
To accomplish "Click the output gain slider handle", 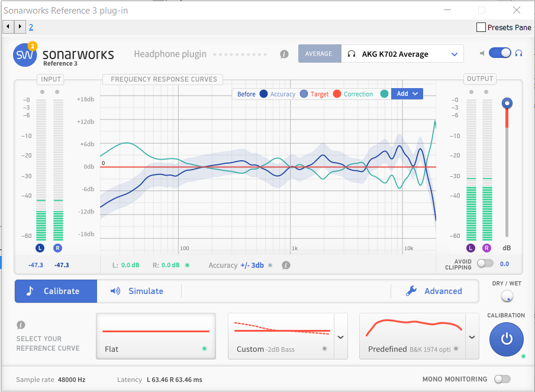I will click(507, 103).
